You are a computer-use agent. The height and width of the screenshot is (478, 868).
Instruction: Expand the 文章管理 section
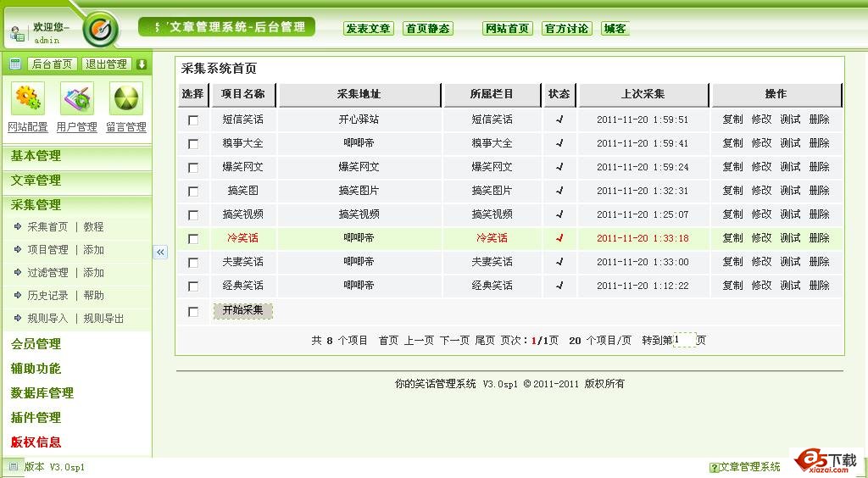36,181
